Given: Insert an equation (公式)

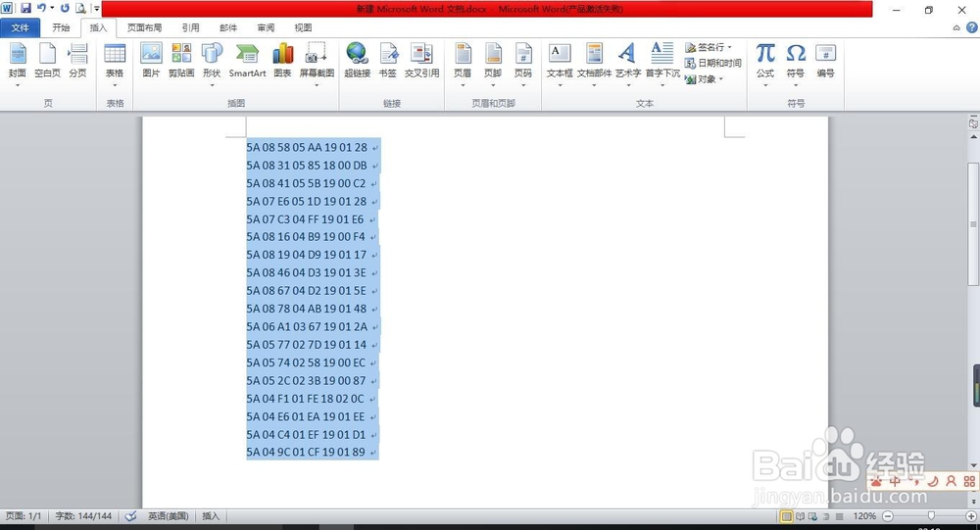Looking at the screenshot, I should click(765, 63).
